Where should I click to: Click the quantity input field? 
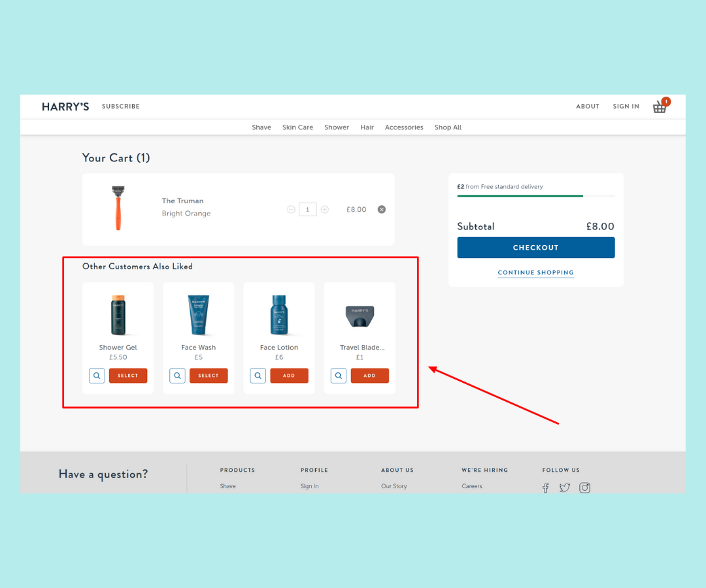[x=308, y=210]
